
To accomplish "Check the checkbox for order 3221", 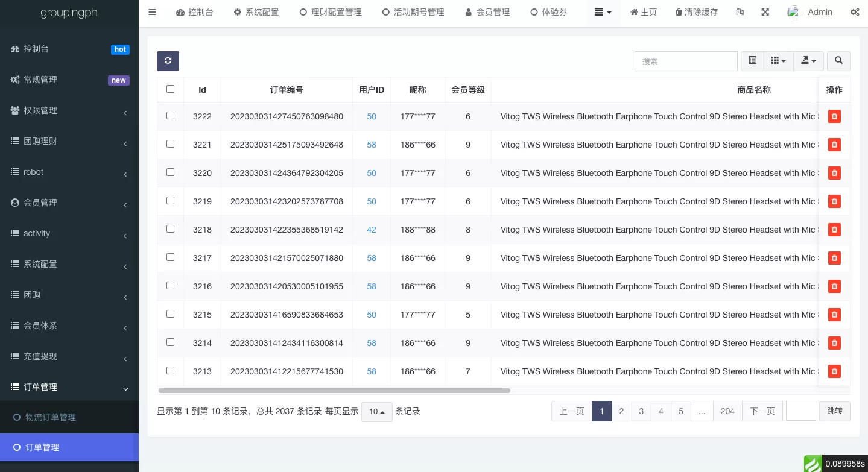I will [170, 143].
